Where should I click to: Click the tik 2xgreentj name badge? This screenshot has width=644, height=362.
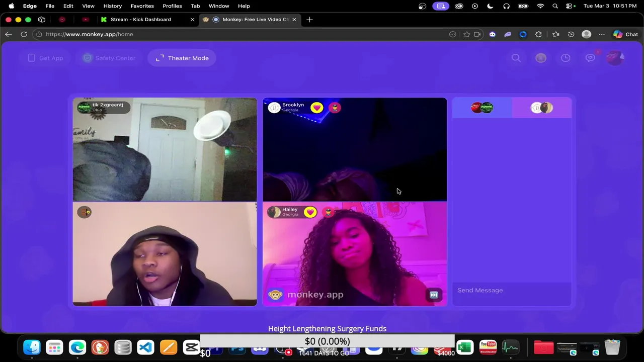coord(104,107)
